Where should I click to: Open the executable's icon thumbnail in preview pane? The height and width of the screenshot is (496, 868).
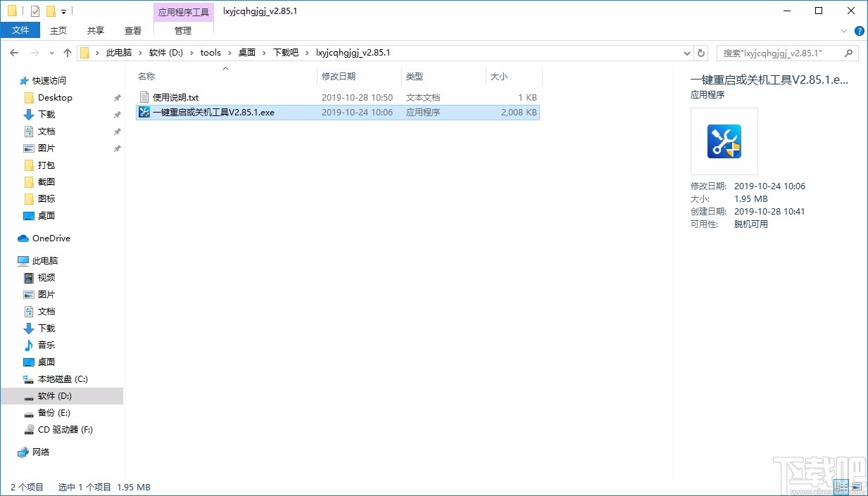(724, 141)
